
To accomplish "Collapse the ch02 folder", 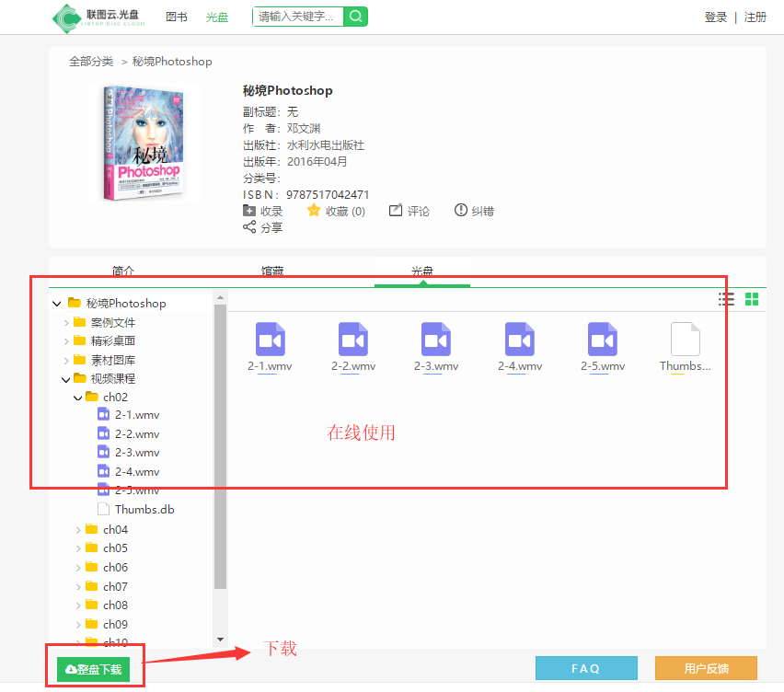I will [x=77, y=398].
